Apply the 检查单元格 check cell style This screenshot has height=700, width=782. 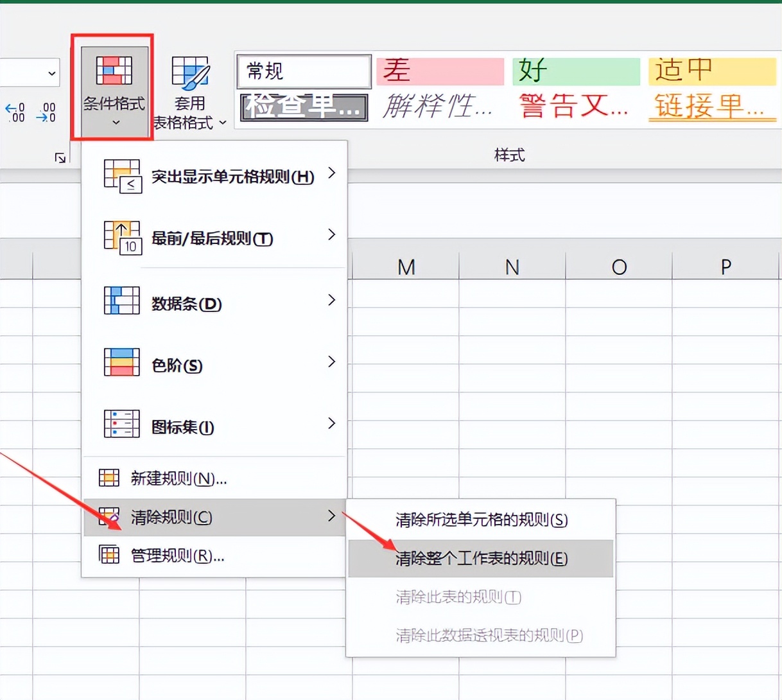click(x=304, y=107)
